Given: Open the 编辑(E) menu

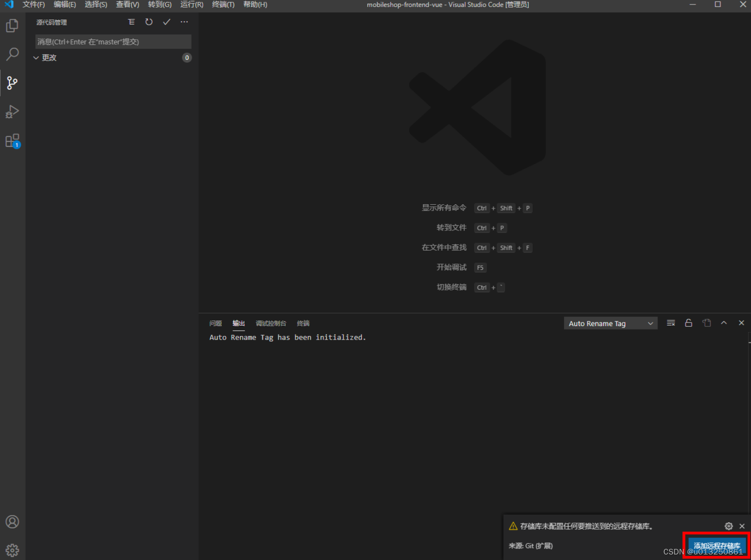Looking at the screenshot, I should [65, 5].
